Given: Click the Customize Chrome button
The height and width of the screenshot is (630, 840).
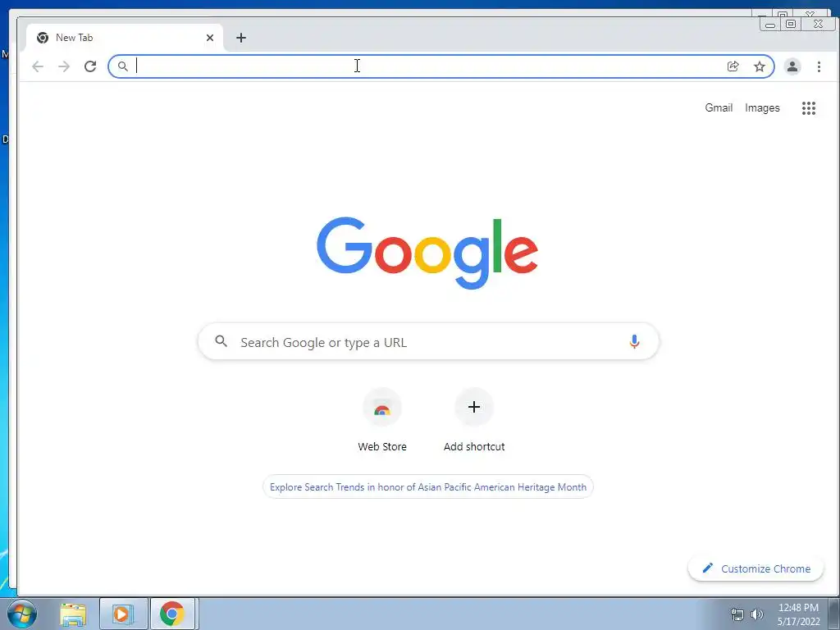Looking at the screenshot, I should [x=756, y=569].
